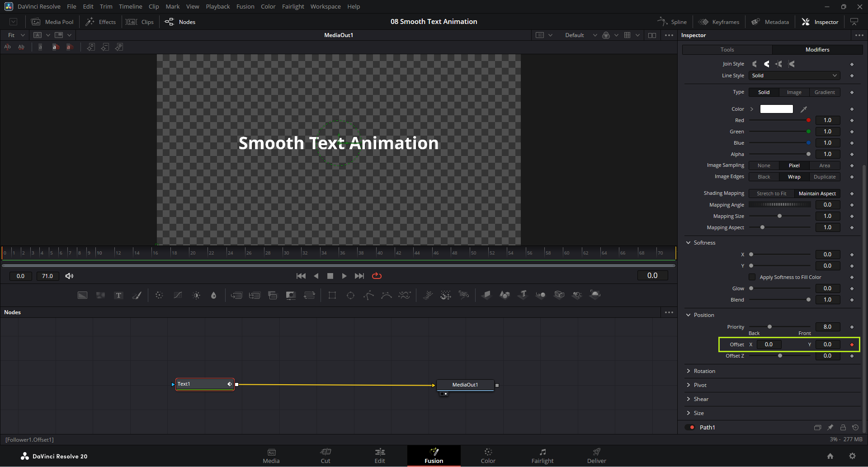Select the Text1 node
Image resolution: width=868 pixels, height=467 pixels.
[x=201, y=384]
